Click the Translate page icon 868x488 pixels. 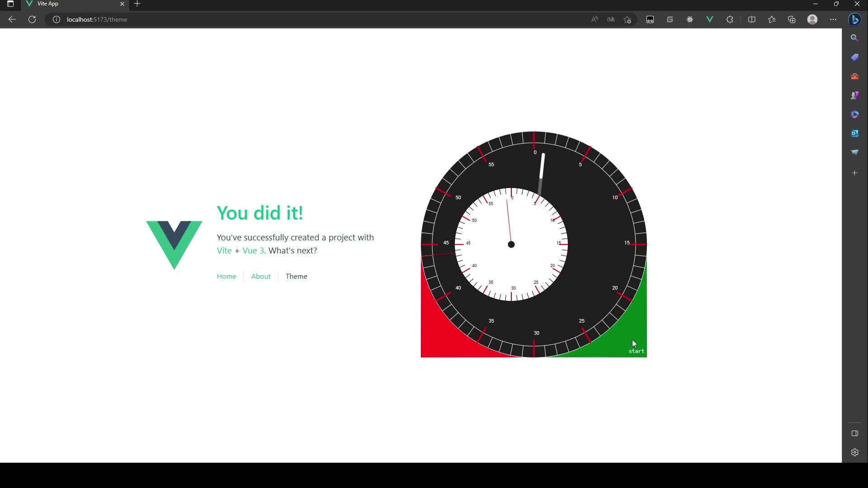click(x=611, y=19)
